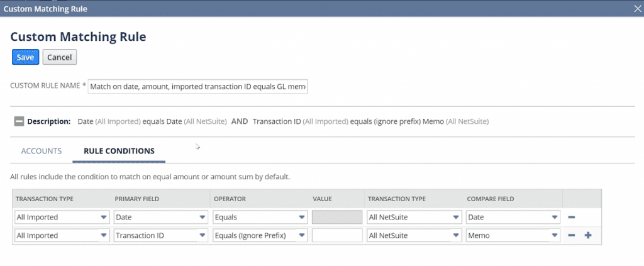Click the Value field in Transaction ID row

tap(337, 236)
